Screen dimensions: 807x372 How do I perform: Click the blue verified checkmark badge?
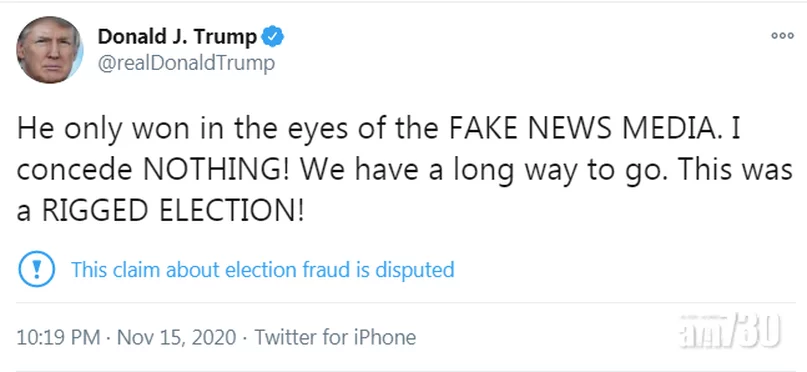(273, 37)
